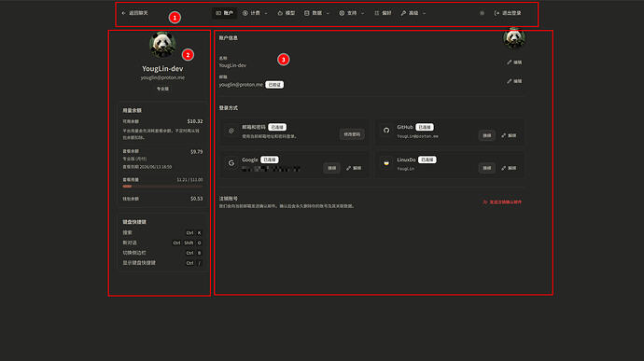Unlink the Google login

point(354,168)
